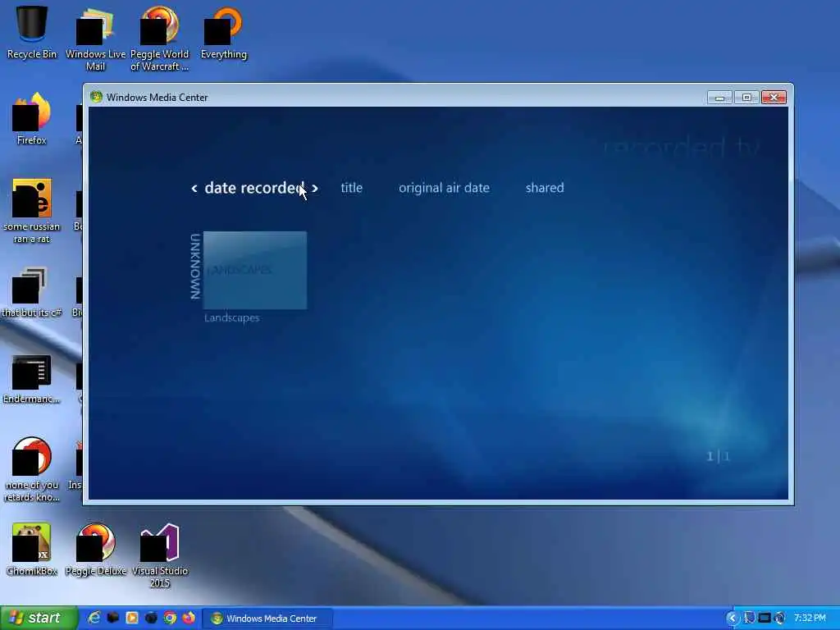Click the orange media player quick launch icon
The height and width of the screenshot is (630, 840).
click(132, 618)
